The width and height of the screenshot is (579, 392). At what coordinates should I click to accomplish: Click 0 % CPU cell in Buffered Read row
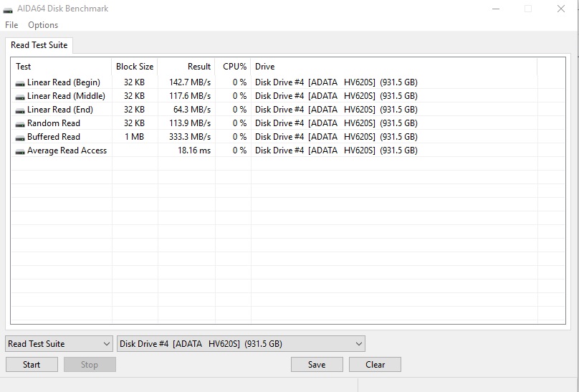click(239, 137)
